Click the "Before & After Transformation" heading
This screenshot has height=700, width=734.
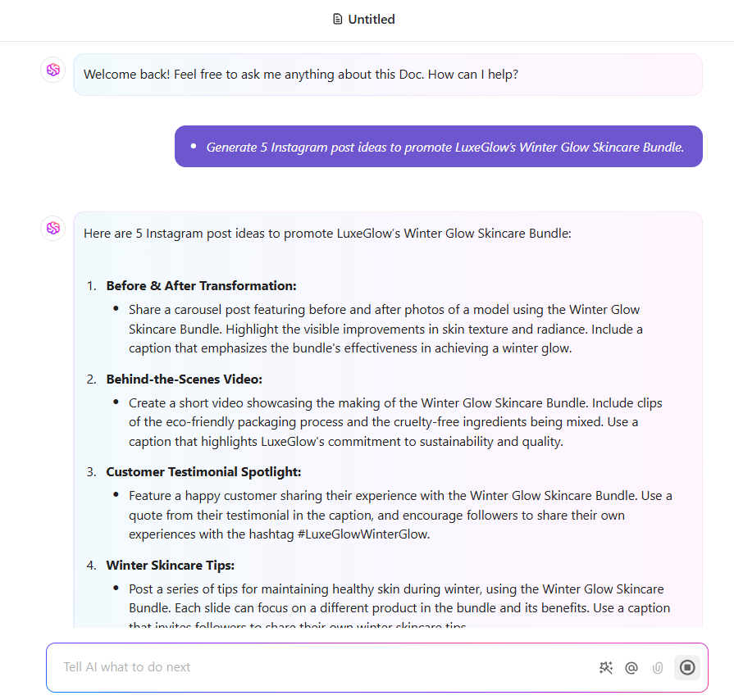201,286
